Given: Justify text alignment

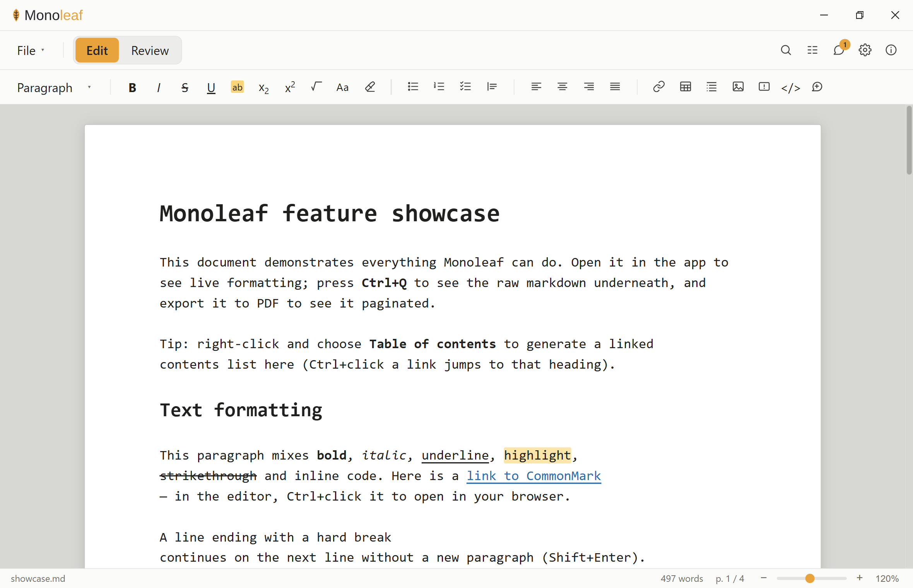Looking at the screenshot, I should [x=615, y=87].
